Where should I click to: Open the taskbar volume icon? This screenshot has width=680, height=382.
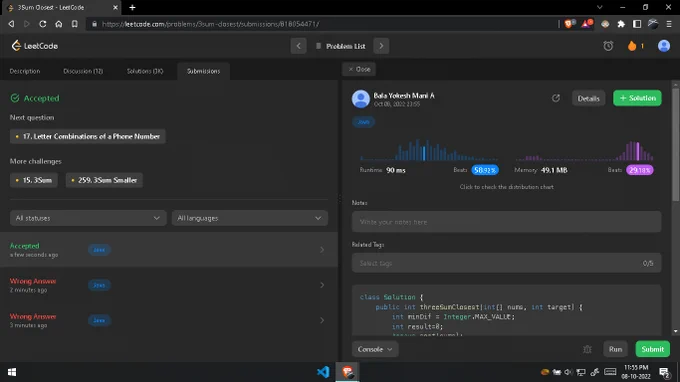point(569,372)
